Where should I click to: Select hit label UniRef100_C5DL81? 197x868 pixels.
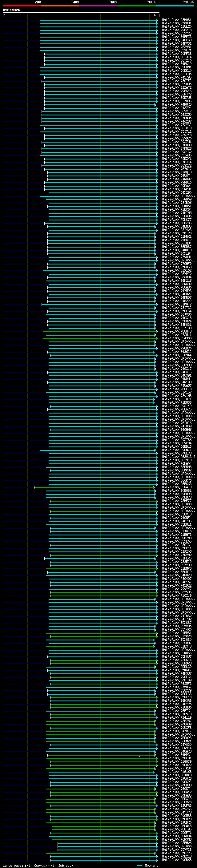(177, 758)
